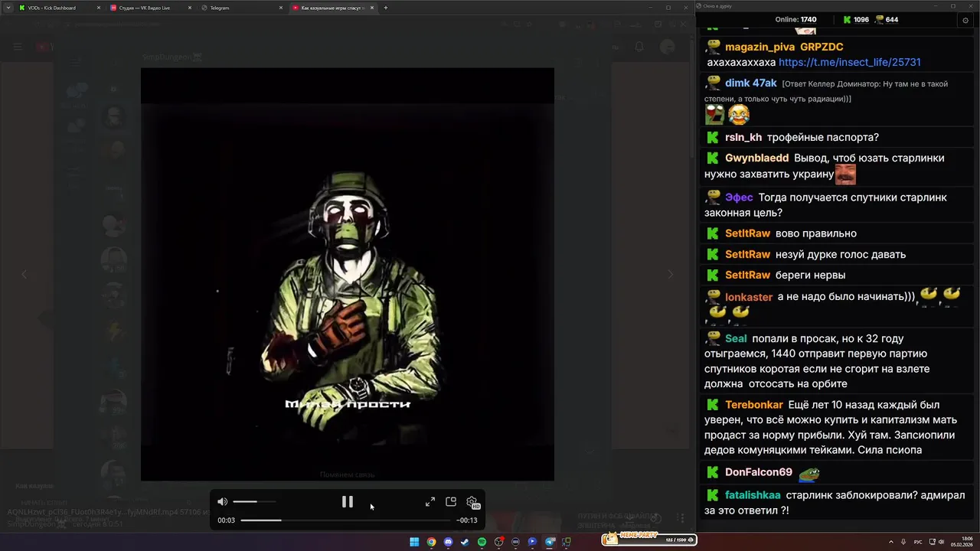Viewport: 980px width, 551px height.
Task: Adjust the video volume slider
Action: (x=254, y=502)
